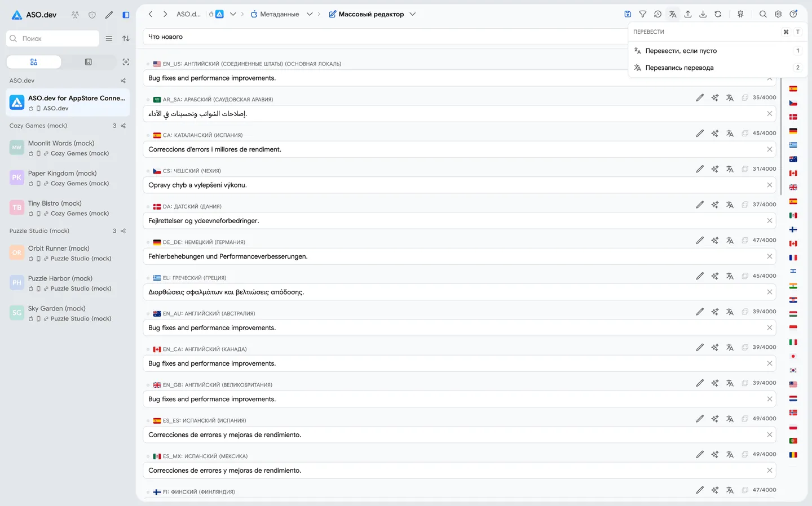Open the filter funnel icon in the toolbar
Viewport: 812px width, 506px height.
pyautogui.click(x=643, y=14)
